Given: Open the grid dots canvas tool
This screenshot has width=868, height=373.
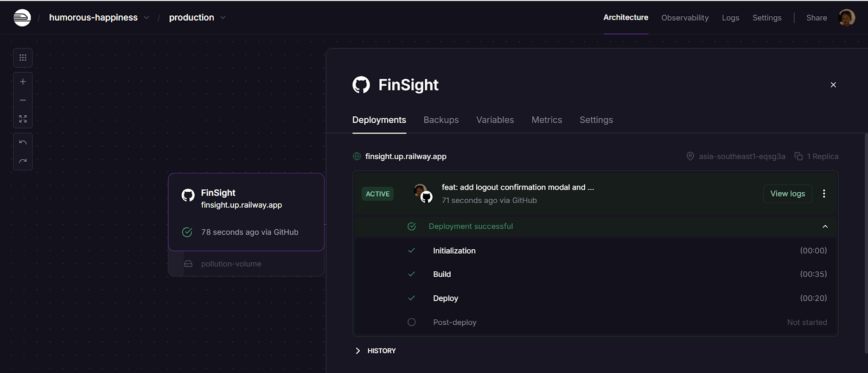Looking at the screenshot, I should tap(23, 58).
